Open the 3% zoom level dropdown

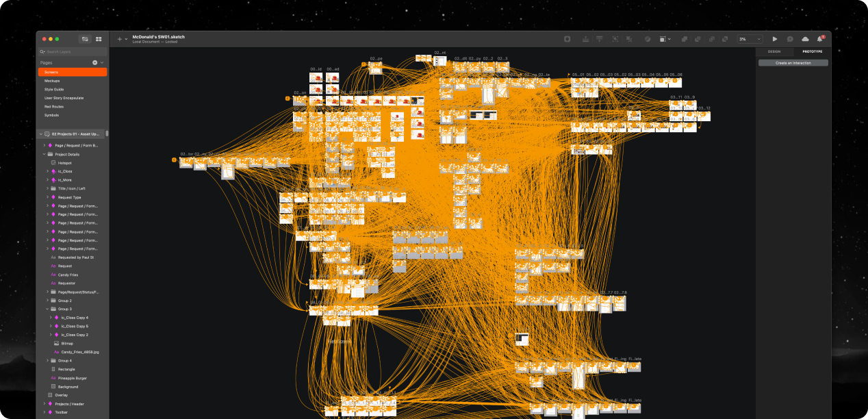click(x=750, y=39)
